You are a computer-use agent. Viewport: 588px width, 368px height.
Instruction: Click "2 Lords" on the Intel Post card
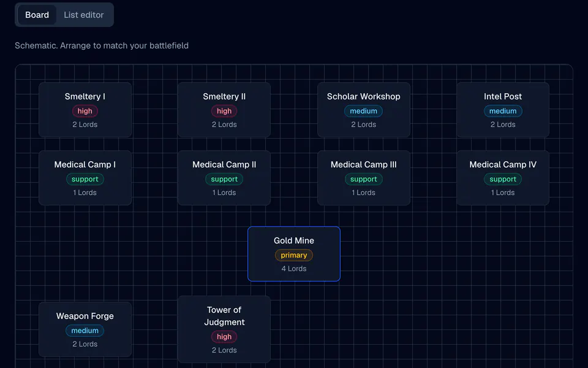coord(503,125)
